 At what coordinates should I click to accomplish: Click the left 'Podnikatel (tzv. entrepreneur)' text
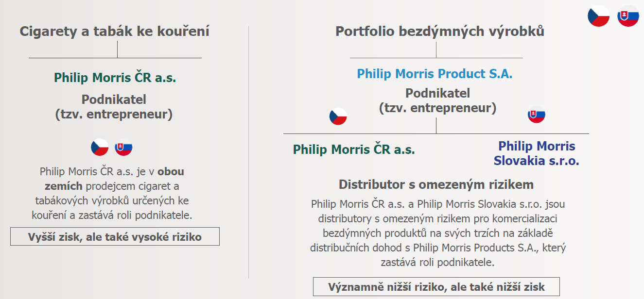tap(114, 107)
